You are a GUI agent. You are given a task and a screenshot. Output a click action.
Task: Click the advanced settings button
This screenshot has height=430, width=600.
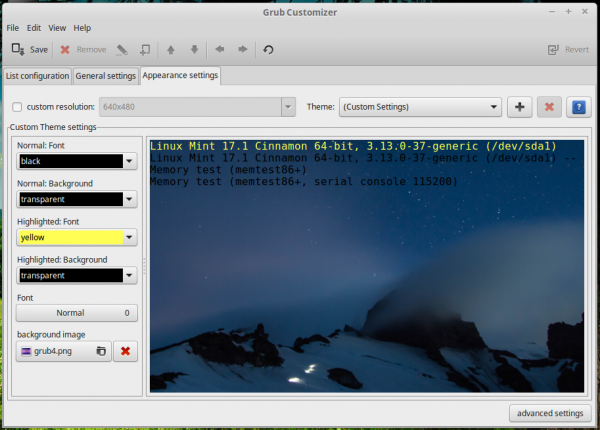(x=550, y=413)
